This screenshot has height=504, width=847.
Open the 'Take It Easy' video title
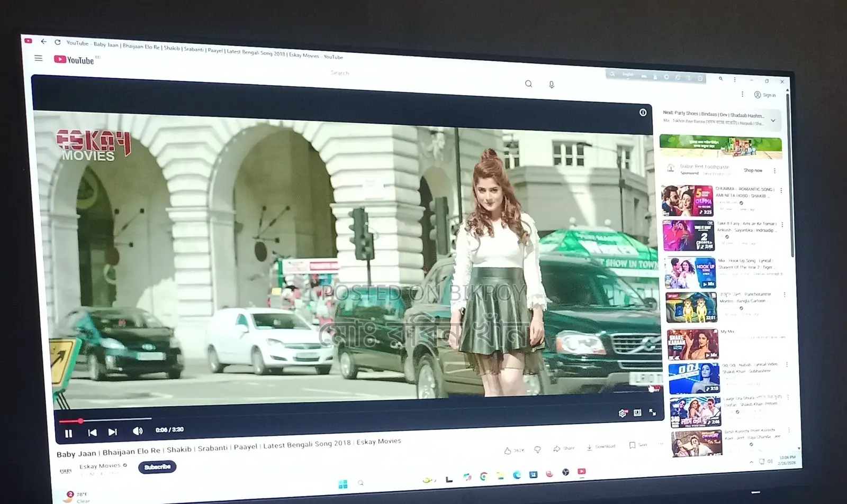point(746,227)
